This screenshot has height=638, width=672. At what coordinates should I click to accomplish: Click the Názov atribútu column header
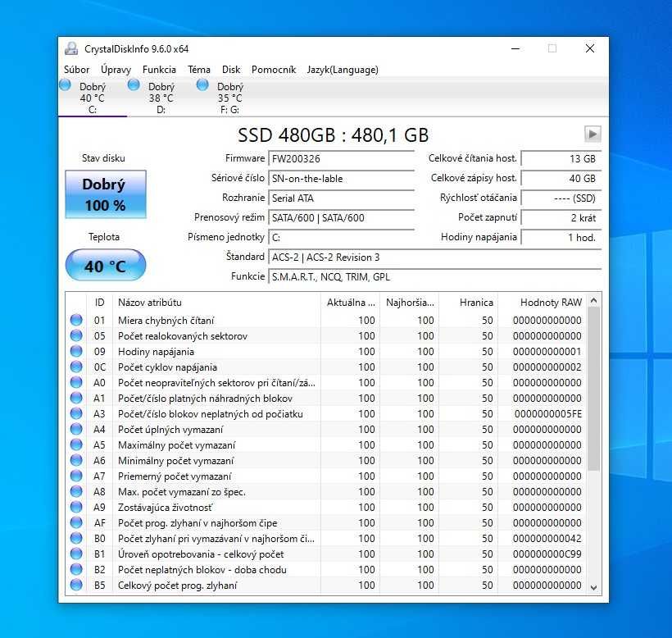point(216,303)
